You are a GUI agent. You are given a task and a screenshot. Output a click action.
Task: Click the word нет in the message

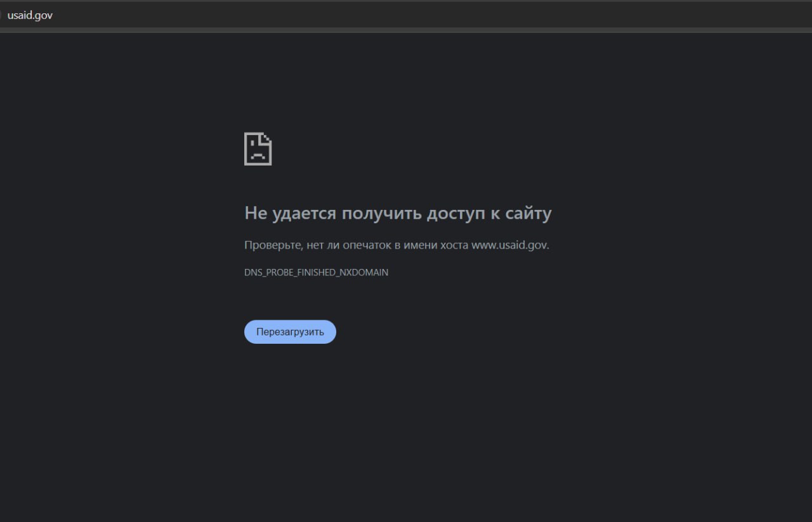(x=315, y=245)
